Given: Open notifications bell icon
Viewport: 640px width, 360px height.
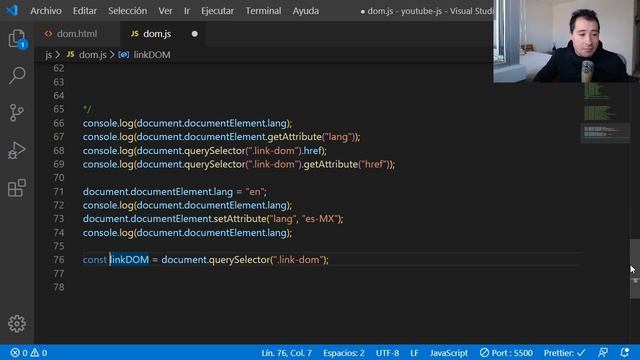Looking at the screenshot, I should [624, 353].
